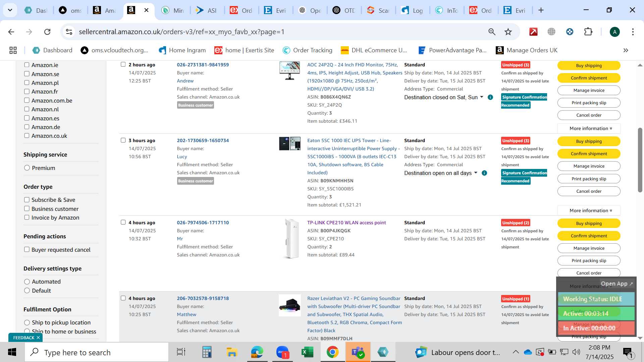This screenshot has width=644, height=362.
Task: Close the active Amazon tab
Action: pos(146,10)
